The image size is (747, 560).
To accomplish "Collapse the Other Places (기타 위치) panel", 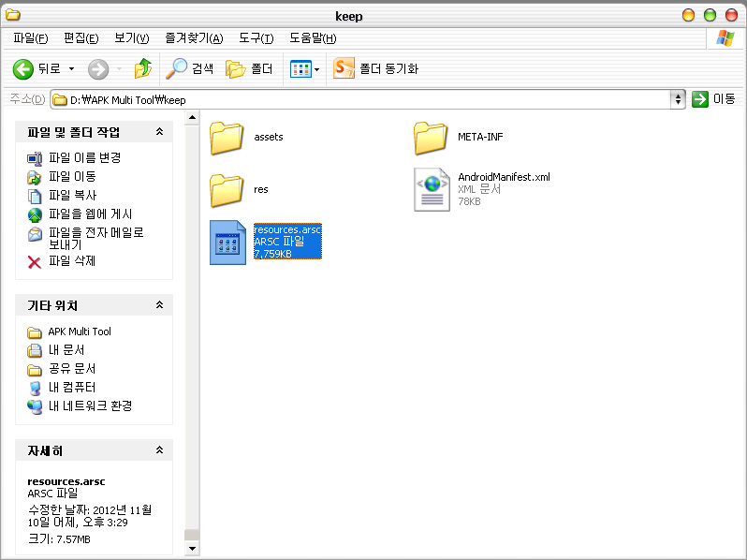I will (159, 306).
